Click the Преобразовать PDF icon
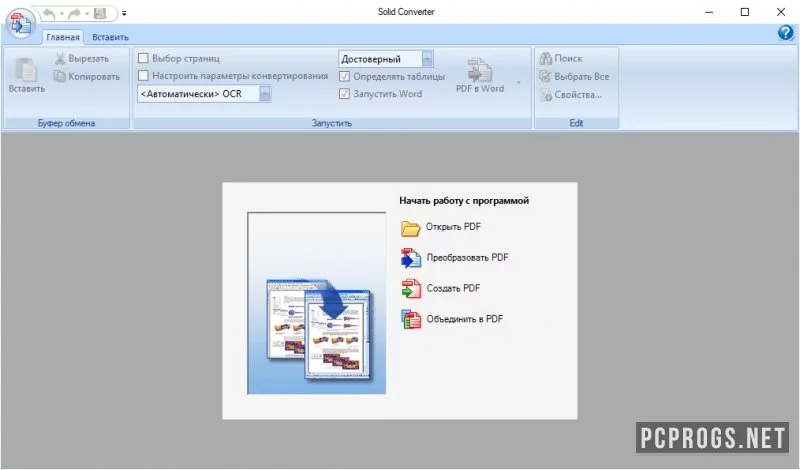Image resolution: width=800 pixels, height=470 pixels. tap(411, 258)
